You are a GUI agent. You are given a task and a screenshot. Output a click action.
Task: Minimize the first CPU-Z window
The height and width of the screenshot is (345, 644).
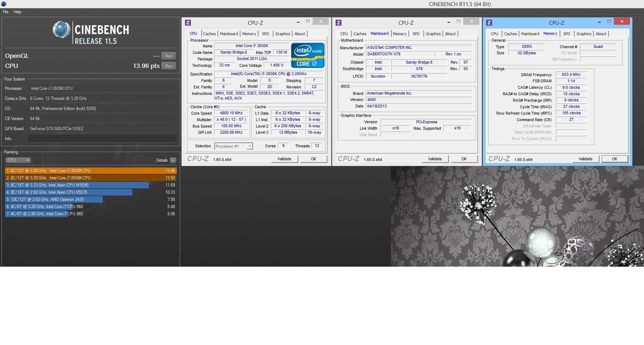[x=298, y=22]
